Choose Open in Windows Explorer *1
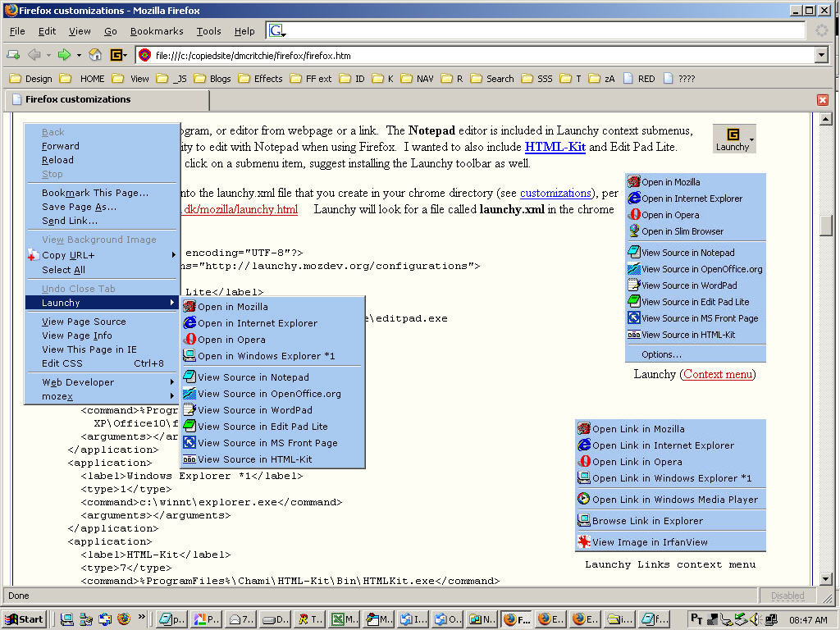The image size is (840, 630). tap(272, 356)
